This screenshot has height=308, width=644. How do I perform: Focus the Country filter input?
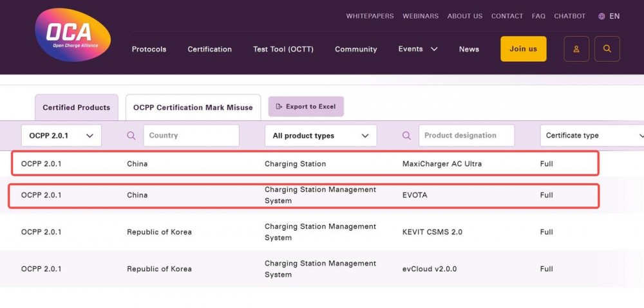191,136
